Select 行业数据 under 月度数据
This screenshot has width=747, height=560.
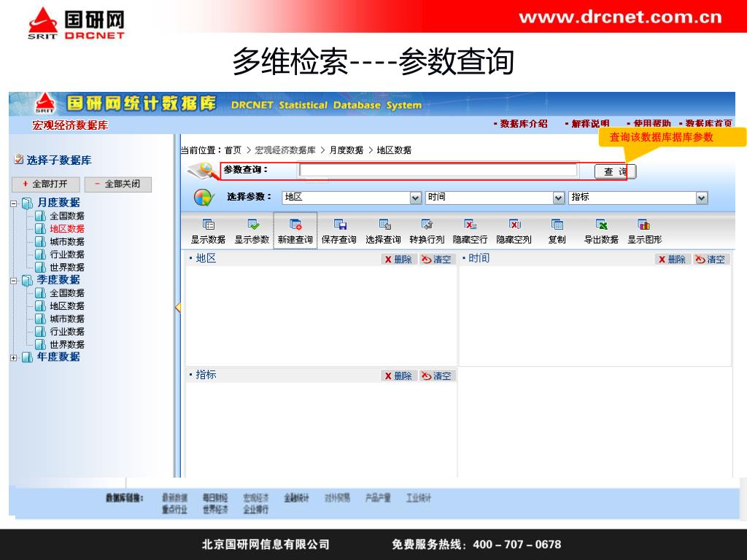click(x=66, y=254)
